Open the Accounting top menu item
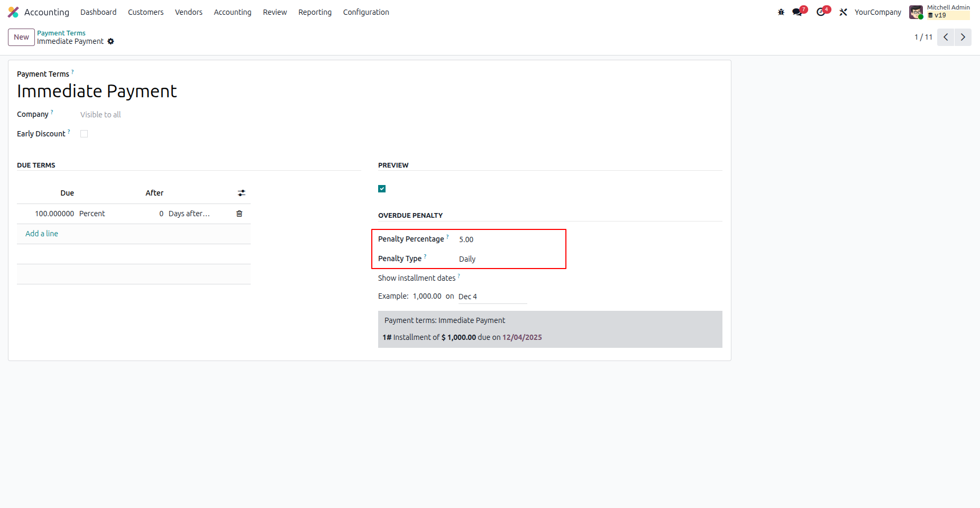980x508 pixels. click(x=233, y=12)
